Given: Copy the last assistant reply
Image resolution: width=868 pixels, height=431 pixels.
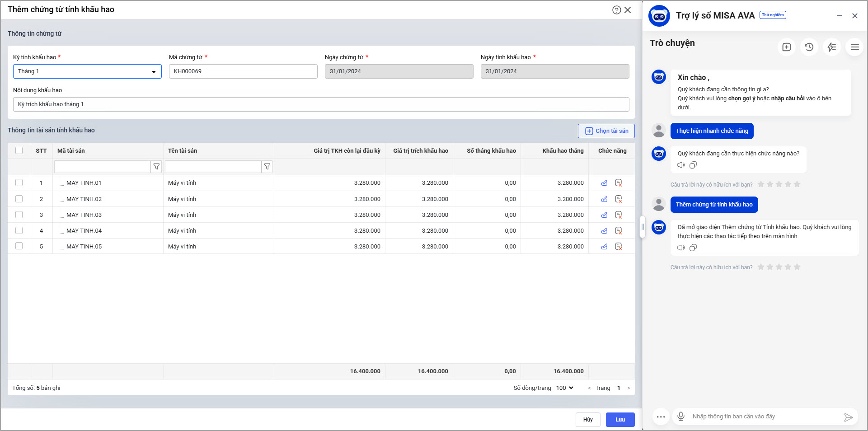Looking at the screenshot, I should [x=693, y=248].
